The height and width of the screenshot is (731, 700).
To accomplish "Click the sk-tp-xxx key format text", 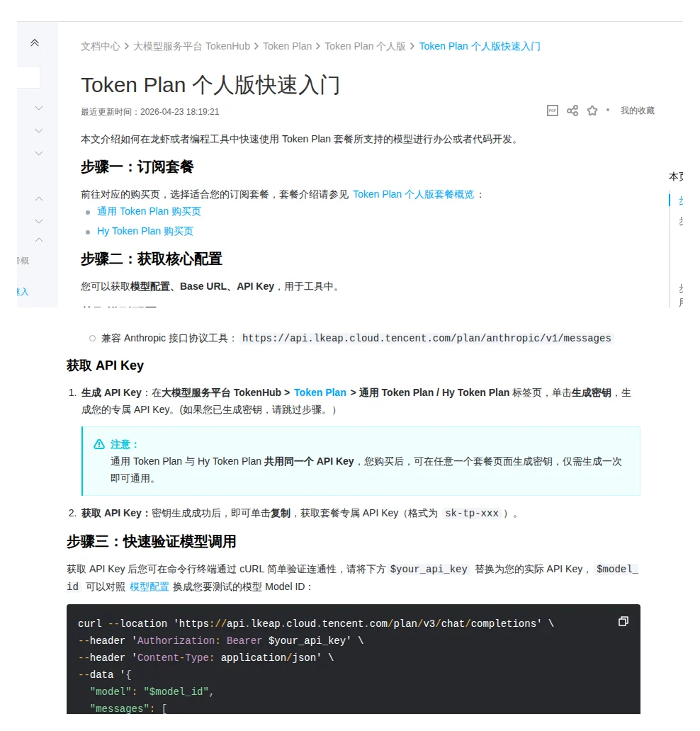I will click(472, 514).
